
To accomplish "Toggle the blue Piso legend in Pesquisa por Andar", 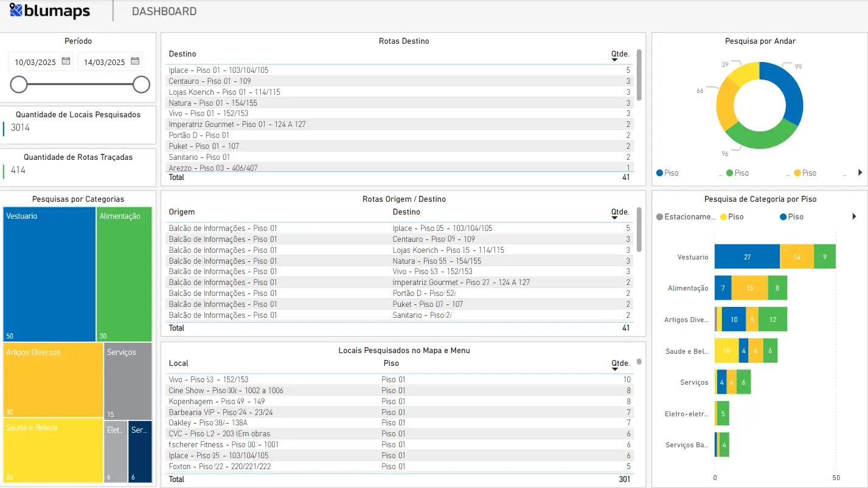I will (667, 173).
